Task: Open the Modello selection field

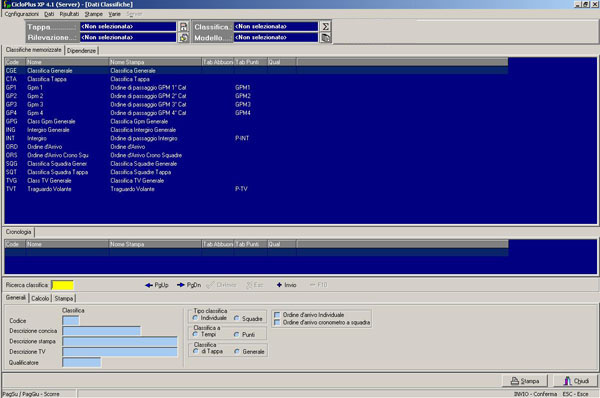Action: pos(276,38)
